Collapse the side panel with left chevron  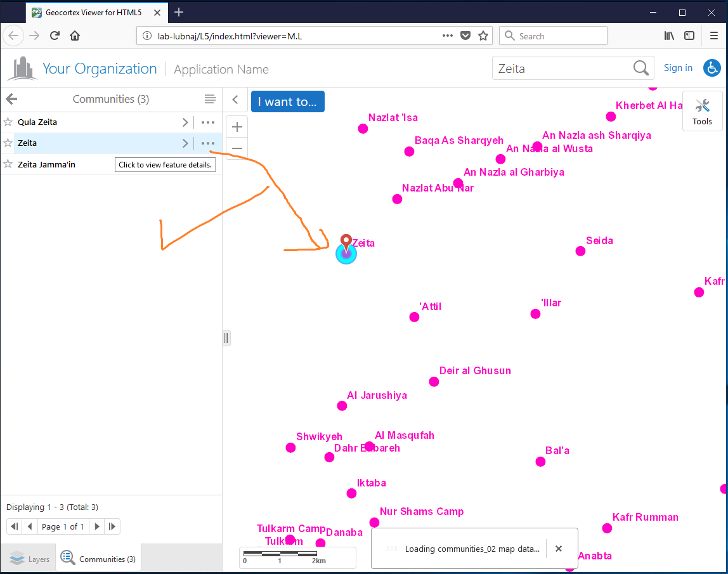(235, 100)
